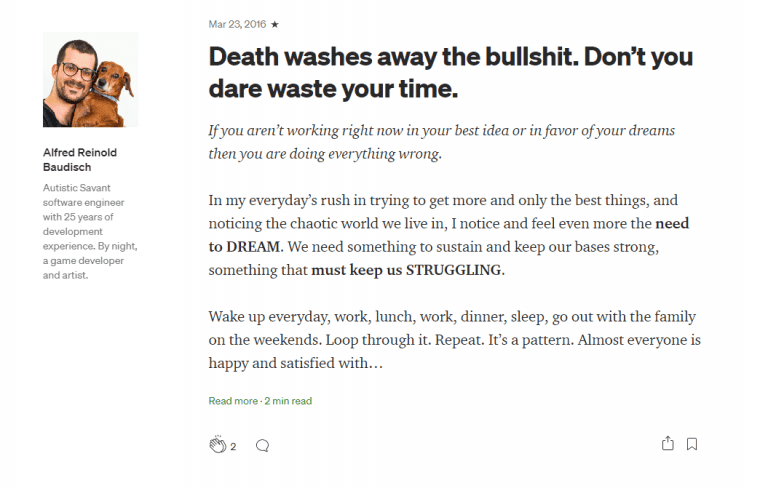Click the star icon beside the date
Image resolution: width=768 pixels, height=488 pixels.
coord(275,24)
